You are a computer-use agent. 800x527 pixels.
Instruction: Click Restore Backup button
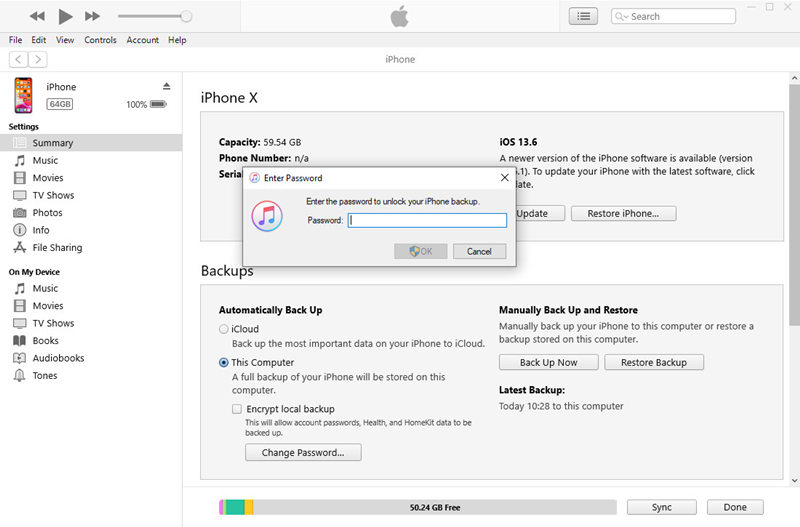[654, 362]
